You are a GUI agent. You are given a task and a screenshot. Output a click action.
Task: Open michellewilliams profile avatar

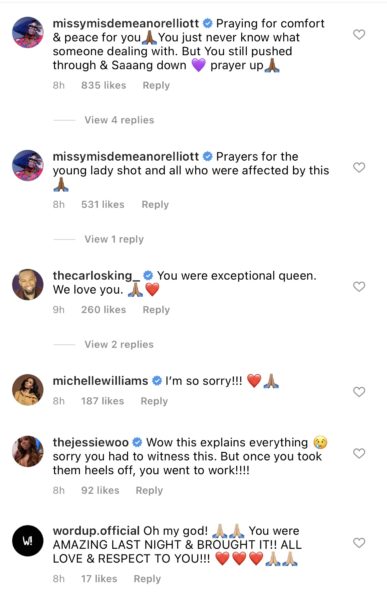[28, 390]
